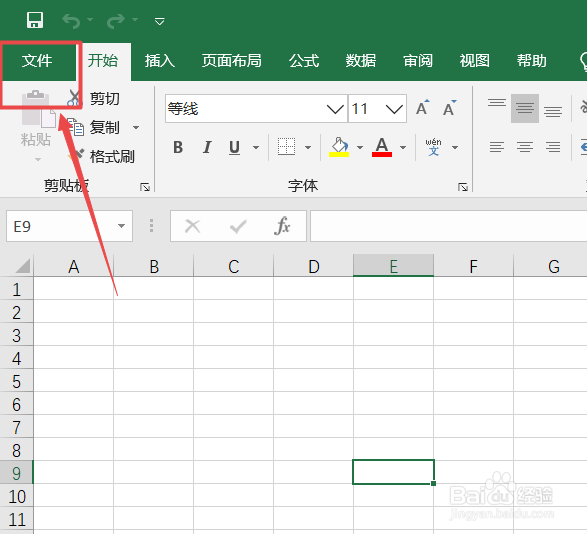
Task: Switch to the 审阅 (Review) tab
Action: click(x=418, y=61)
